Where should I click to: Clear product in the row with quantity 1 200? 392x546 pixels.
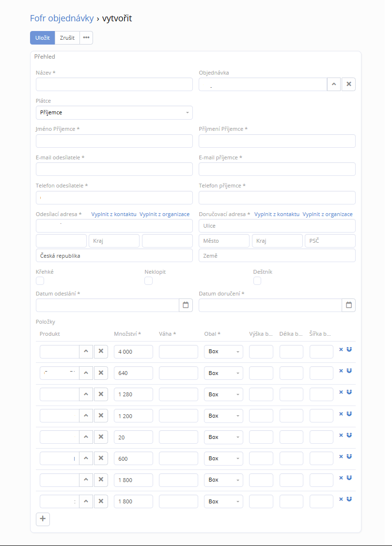[x=101, y=416]
